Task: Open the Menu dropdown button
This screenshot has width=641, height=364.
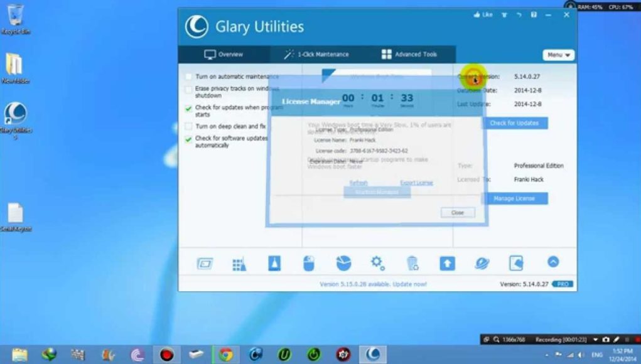Action: 558,55
